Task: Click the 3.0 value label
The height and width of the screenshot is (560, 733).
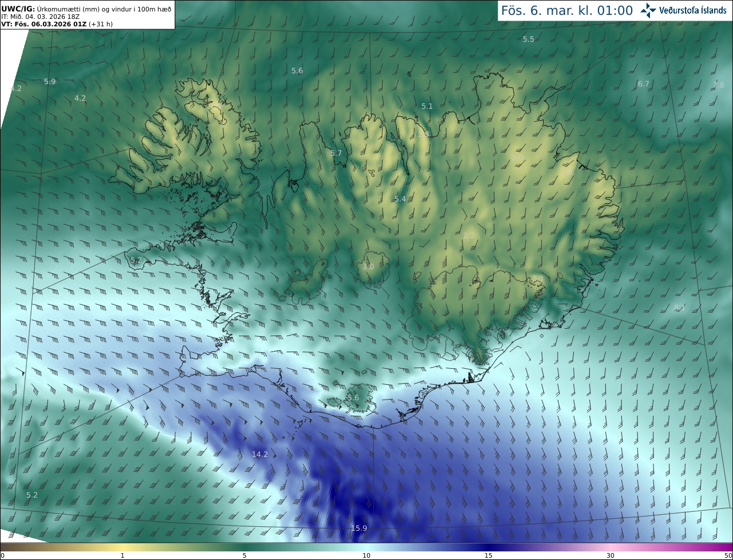Action: coord(368,266)
